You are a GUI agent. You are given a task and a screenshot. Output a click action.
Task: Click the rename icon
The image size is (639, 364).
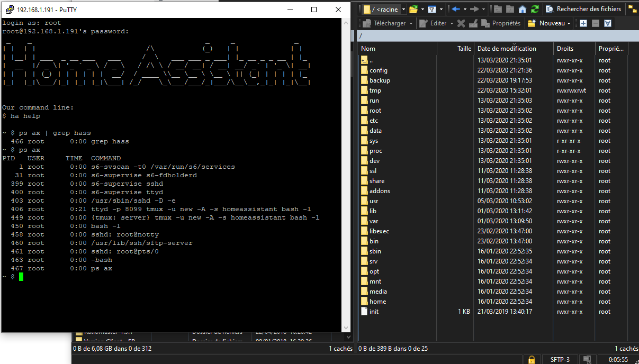click(474, 23)
